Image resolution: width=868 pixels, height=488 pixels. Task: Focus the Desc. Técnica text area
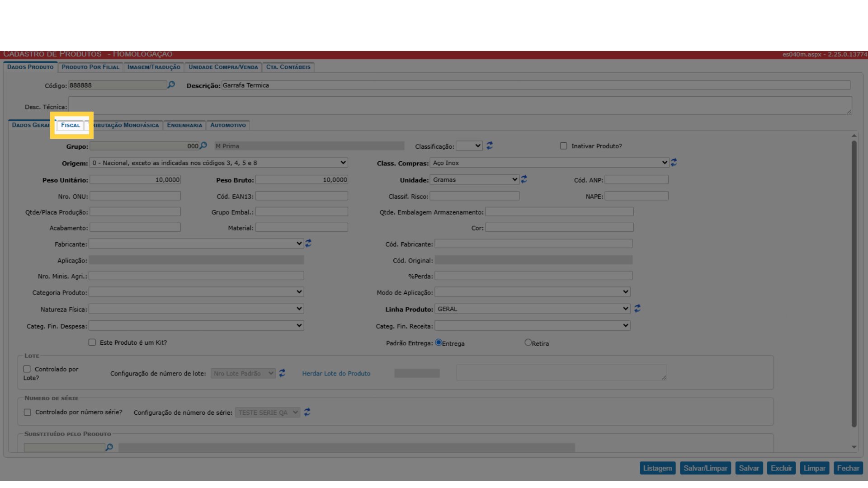point(460,105)
